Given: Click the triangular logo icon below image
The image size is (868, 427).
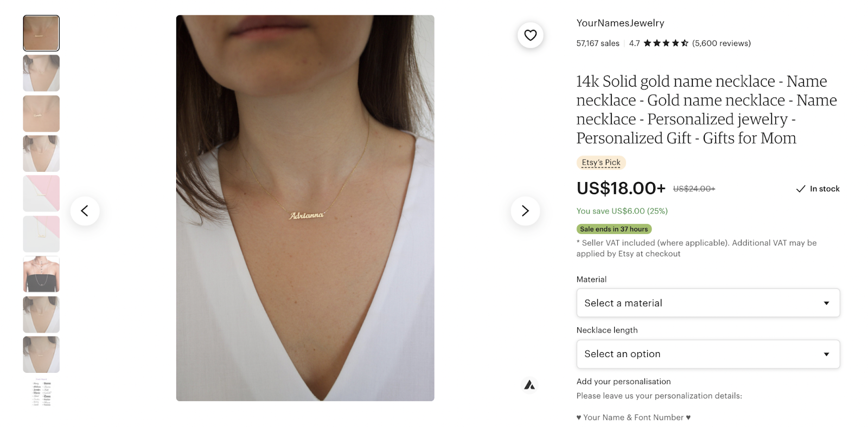Looking at the screenshot, I should [529, 385].
